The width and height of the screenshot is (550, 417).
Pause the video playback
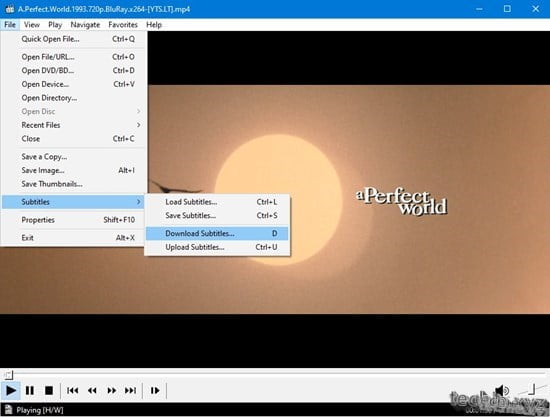[30, 390]
